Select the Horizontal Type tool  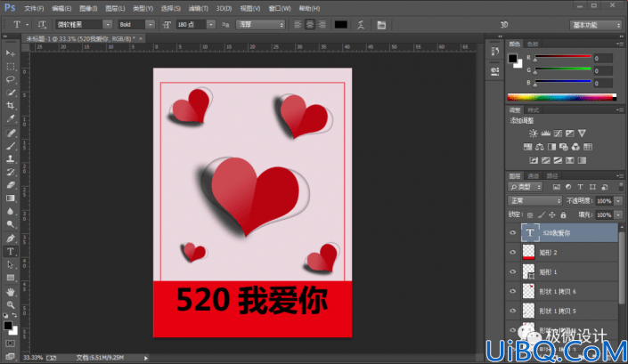click(x=11, y=252)
